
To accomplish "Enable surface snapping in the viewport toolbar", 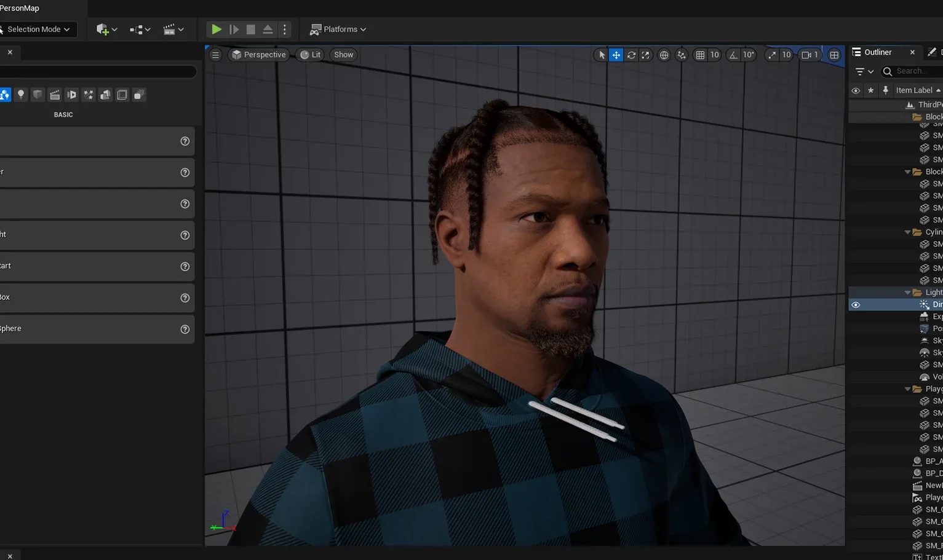I will click(681, 55).
